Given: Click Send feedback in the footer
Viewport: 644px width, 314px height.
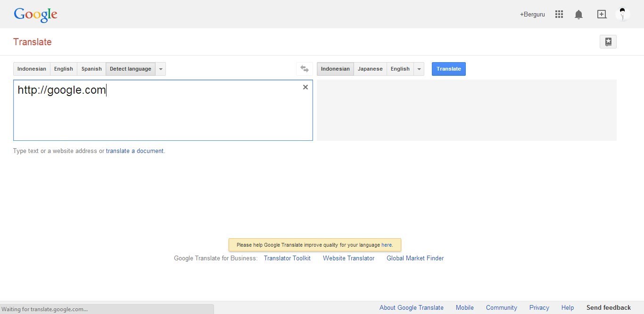Looking at the screenshot, I should pos(609,308).
